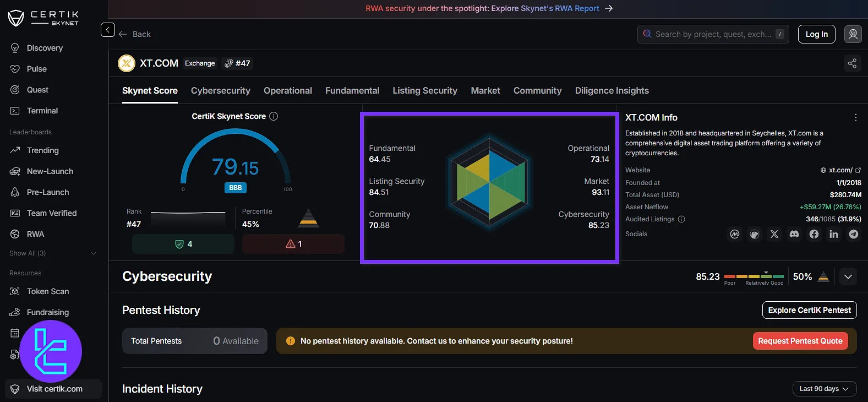Open XT.COM CoinMarketCap social link
The width and height of the screenshot is (868, 402).
735,234
